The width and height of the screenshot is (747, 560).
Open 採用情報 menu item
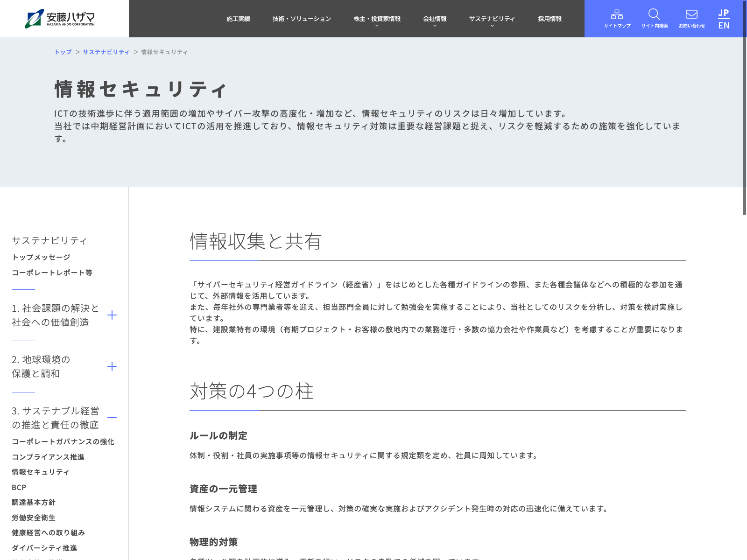coord(550,19)
